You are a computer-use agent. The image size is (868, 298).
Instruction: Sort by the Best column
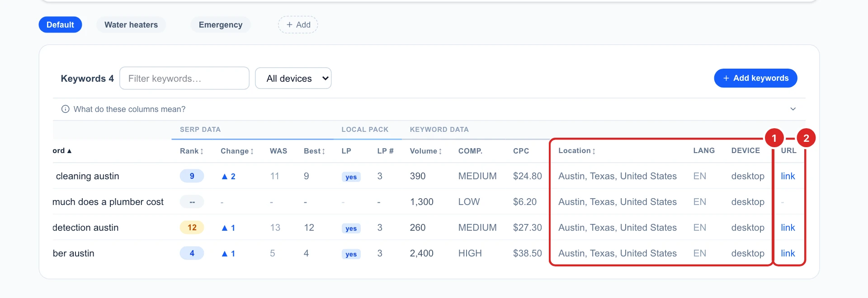click(x=314, y=151)
